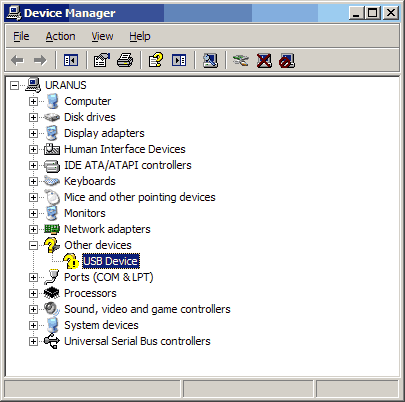Expand the Network adapters node
Image resolution: width=405 pixels, height=402 pixels.
(x=33, y=229)
